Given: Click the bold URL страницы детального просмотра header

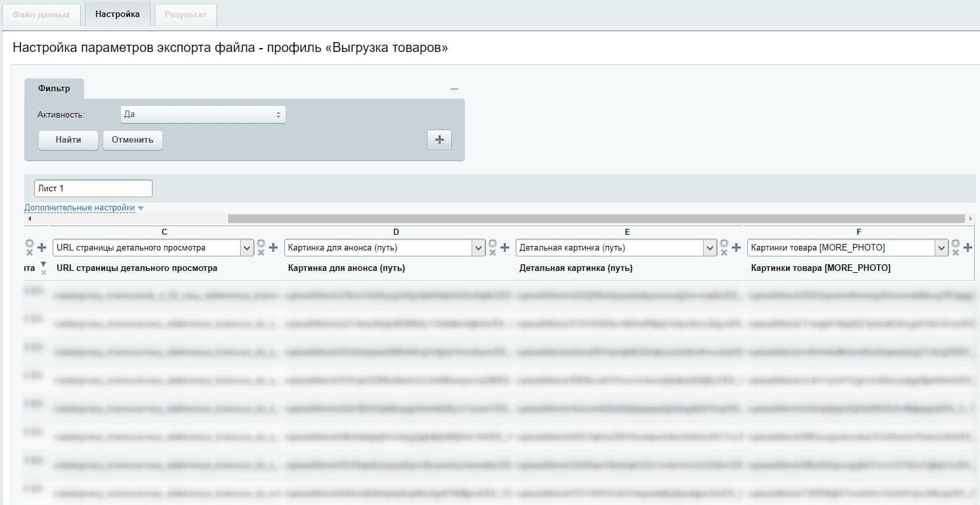Looking at the screenshot, I should tap(137, 268).
